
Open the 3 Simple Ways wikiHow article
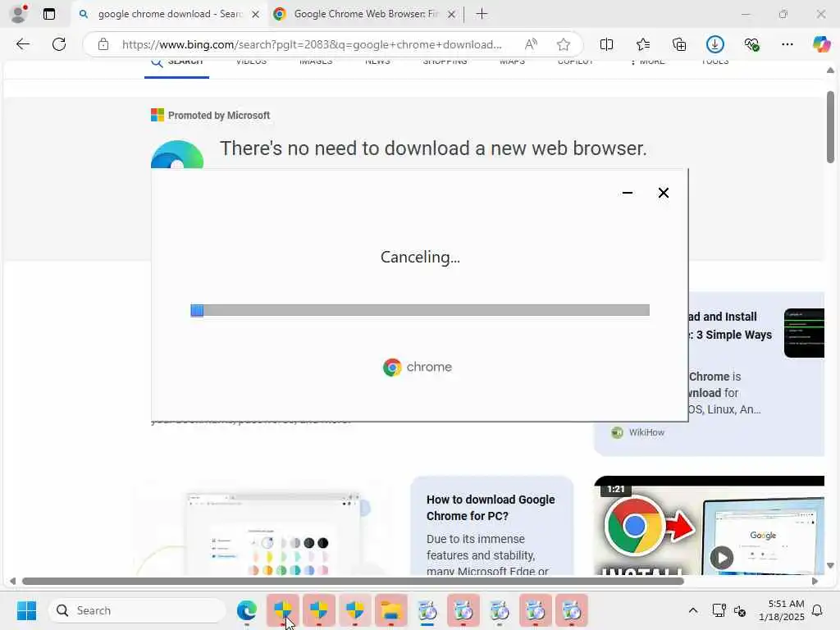coord(730,326)
